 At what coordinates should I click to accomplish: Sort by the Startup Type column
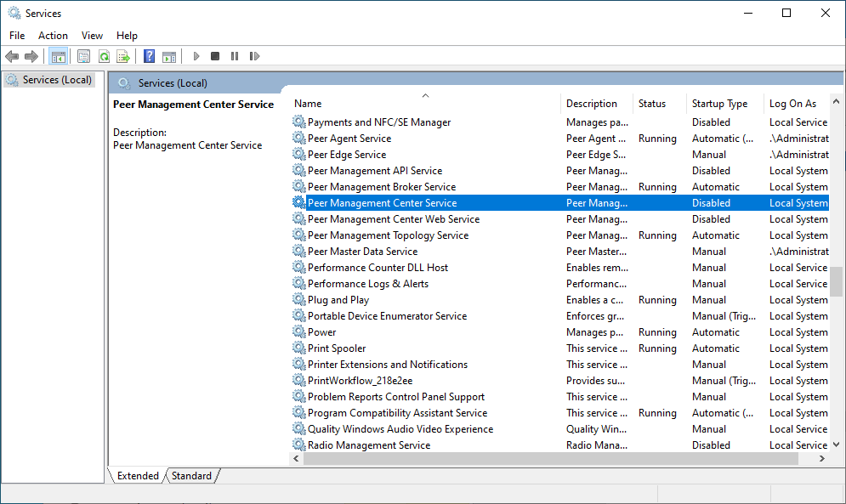tap(719, 104)
